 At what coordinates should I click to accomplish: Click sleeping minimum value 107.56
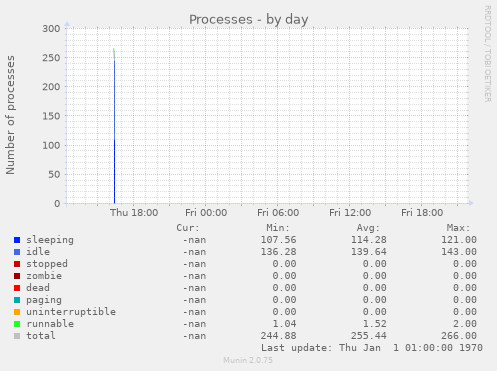coord(278,240)
